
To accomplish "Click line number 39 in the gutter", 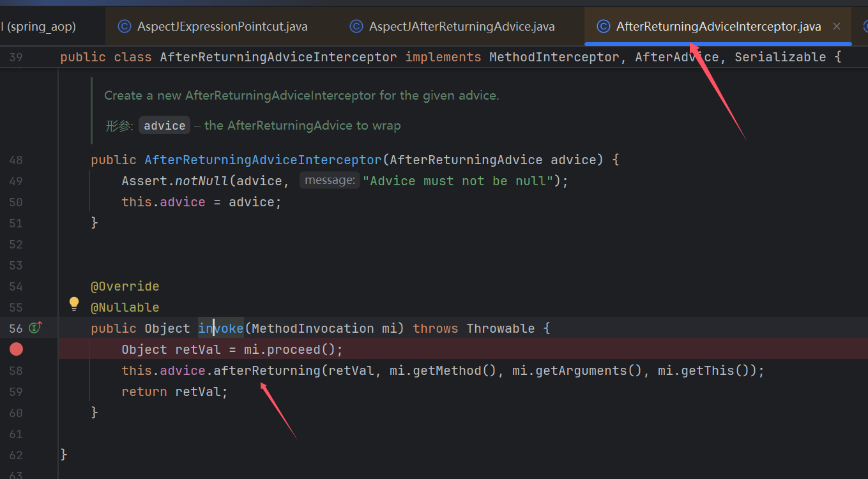I will pos(16,57).
